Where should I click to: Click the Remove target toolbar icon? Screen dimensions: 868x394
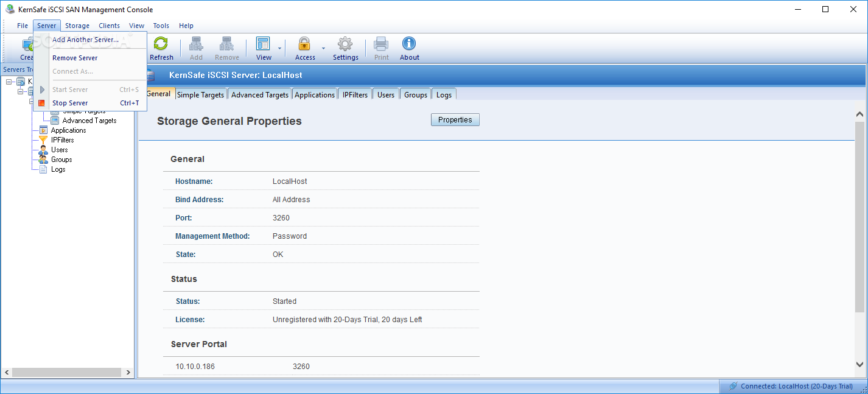click(x=226, y=44)
